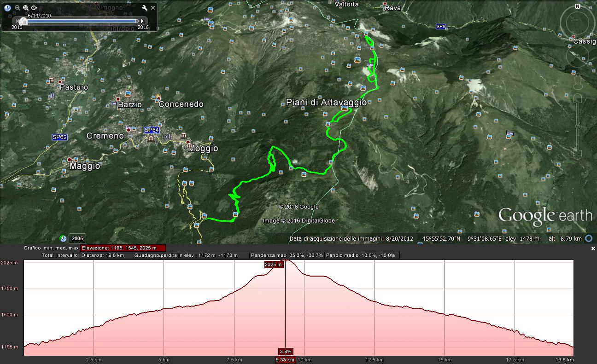Click the red place dot beside Barzio
Viewport: 597px width, 364px height.
118,99
